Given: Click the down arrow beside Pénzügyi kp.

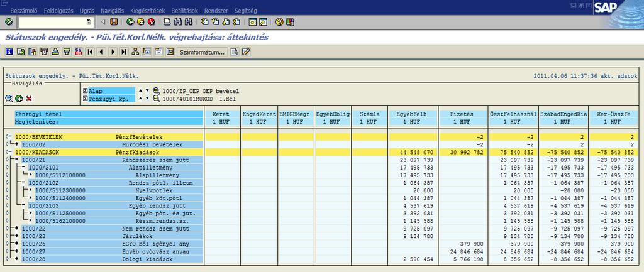Looking at the screenshot, I should pos(147,98).
